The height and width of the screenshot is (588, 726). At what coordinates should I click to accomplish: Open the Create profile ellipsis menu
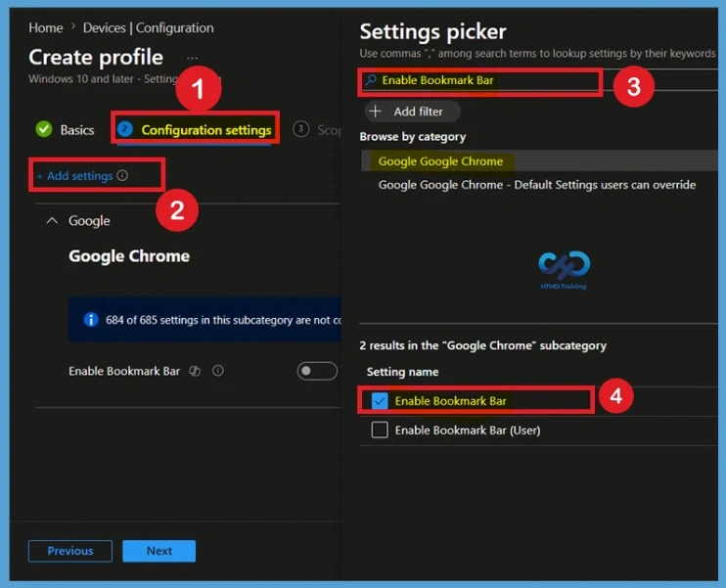point(192,59)
